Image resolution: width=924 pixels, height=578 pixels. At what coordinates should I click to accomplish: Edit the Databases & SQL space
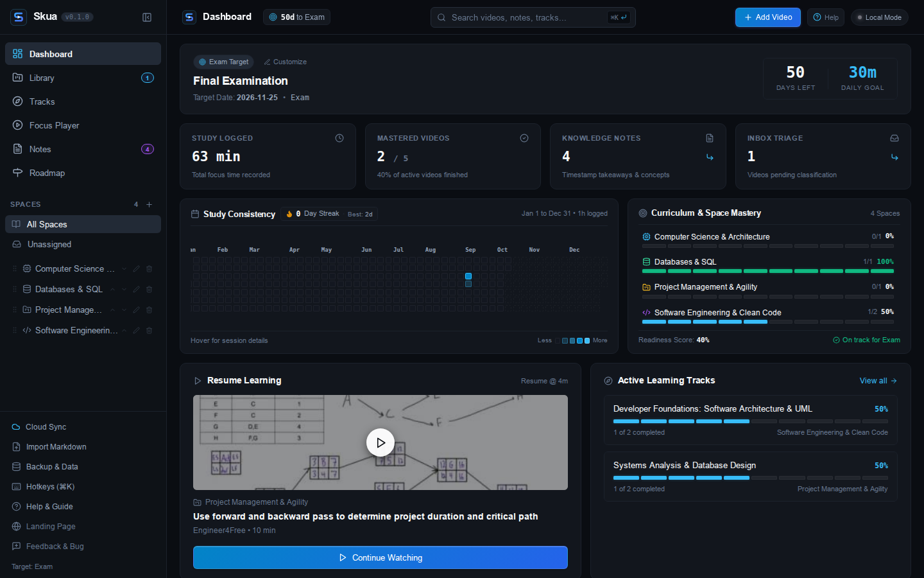(136, 290)
